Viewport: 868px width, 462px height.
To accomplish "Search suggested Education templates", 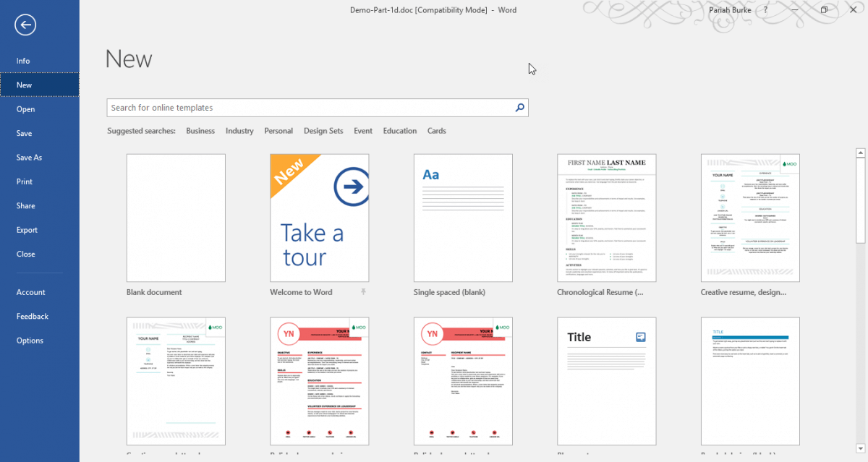I will (400, 131).
